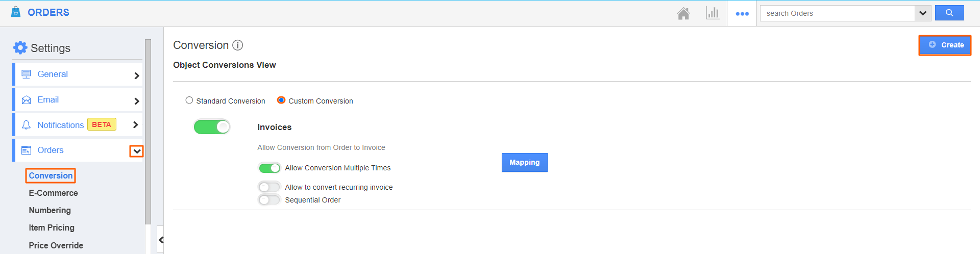
Task: Click the Mapping button
Action: point(524,162)
